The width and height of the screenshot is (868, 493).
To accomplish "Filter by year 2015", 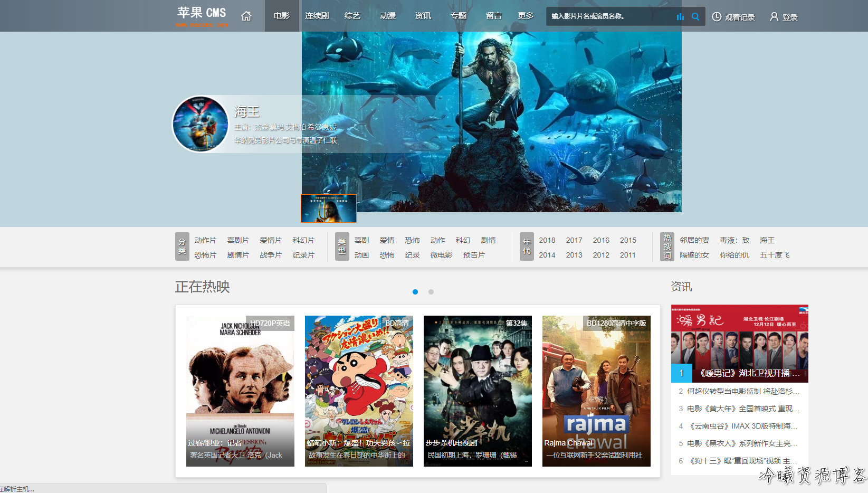I will coord(628,240).
